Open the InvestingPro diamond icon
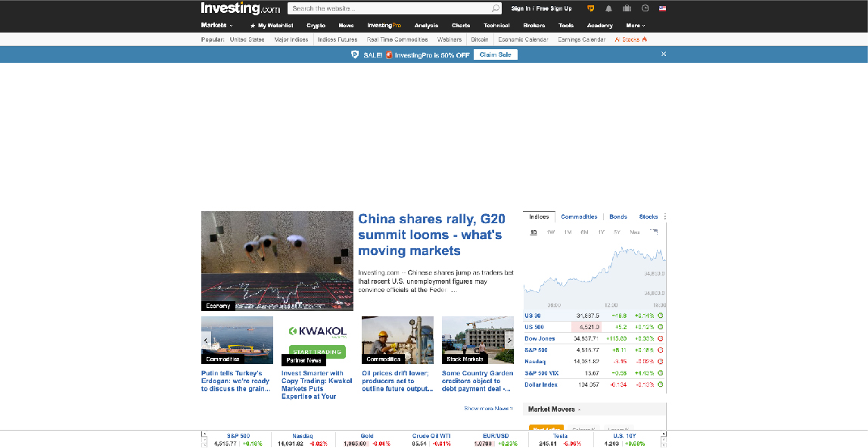The image size is (868, 448). [x=591, y=8]
